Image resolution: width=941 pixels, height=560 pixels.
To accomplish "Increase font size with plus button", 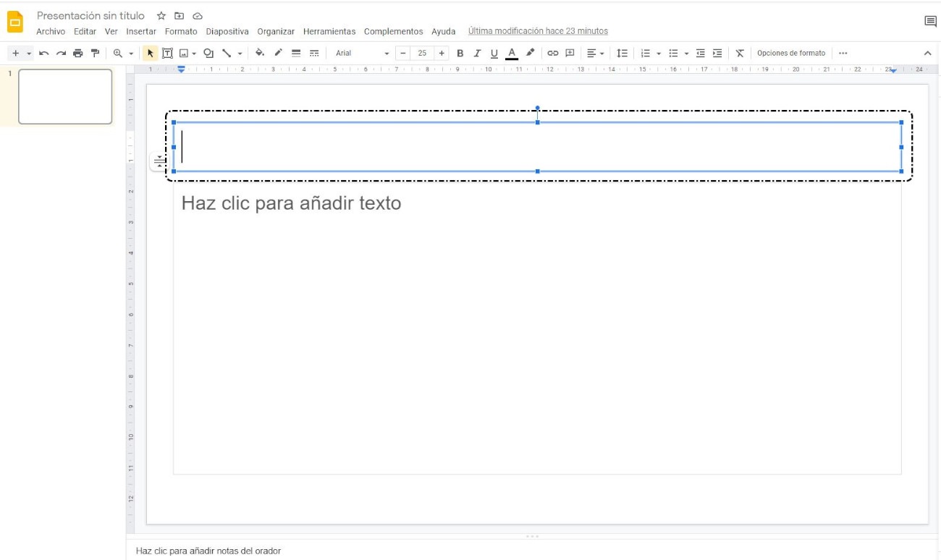I will point(442,54).
